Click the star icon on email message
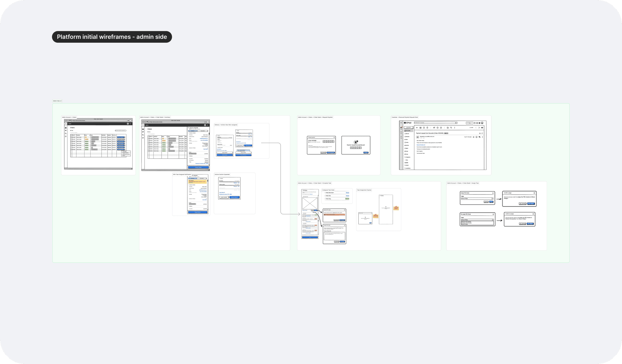This screenshot has width=622, height=364. coord(473,137)
